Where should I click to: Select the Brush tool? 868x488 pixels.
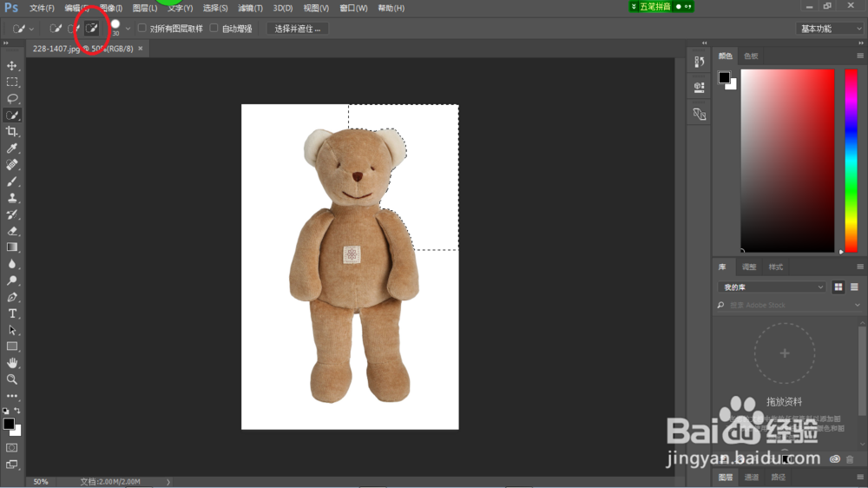11,181
